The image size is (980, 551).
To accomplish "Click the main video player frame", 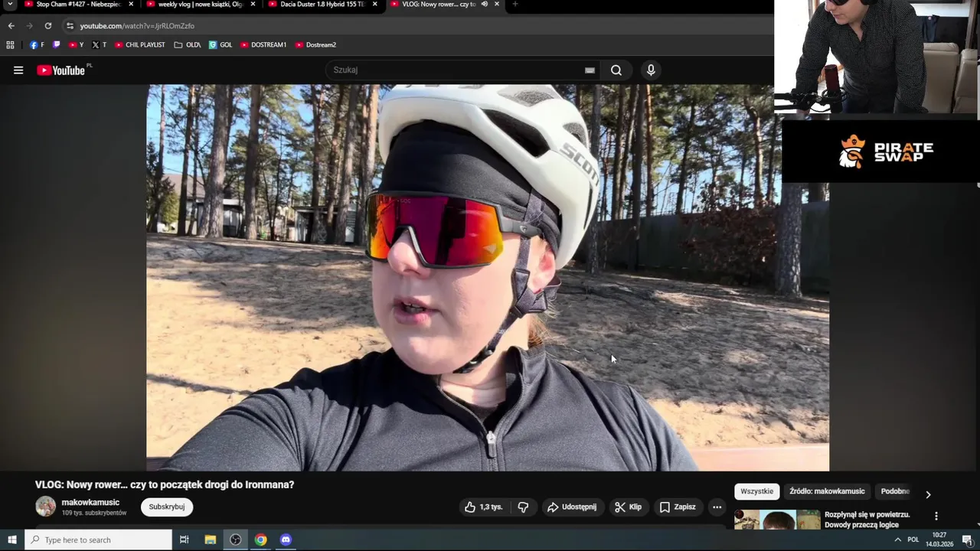I will (488, 277).
